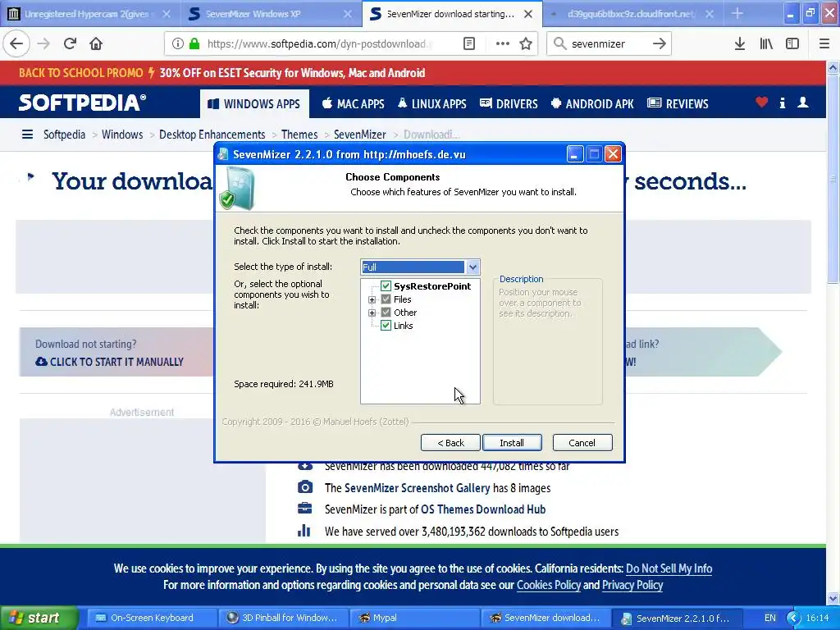Show site information icon in address bar
The height and width of the screenshot is (630, 840).
(177, 43)
